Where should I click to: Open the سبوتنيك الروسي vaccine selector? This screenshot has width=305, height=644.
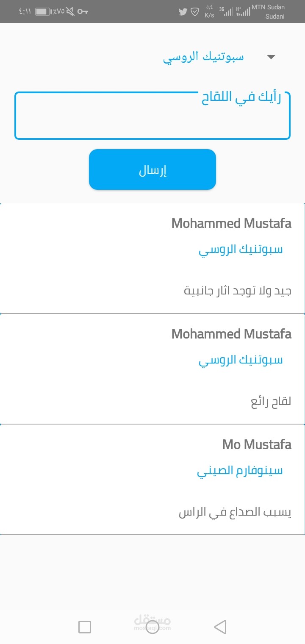pyautogui.click(x=219, y=57)
